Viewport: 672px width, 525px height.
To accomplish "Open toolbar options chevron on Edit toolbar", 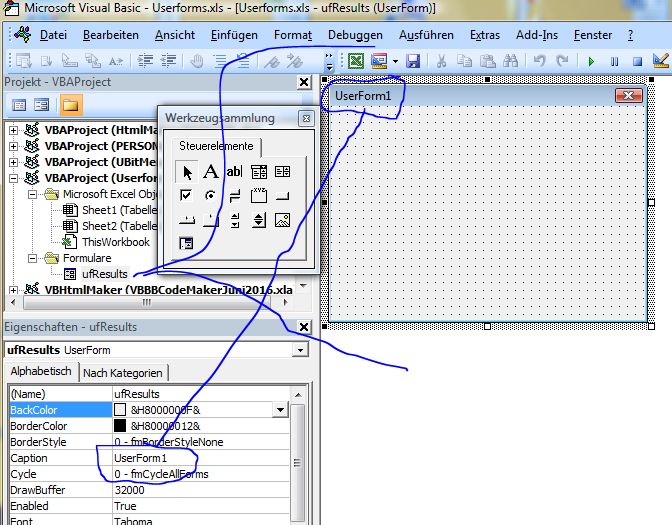I will [329, 62].
